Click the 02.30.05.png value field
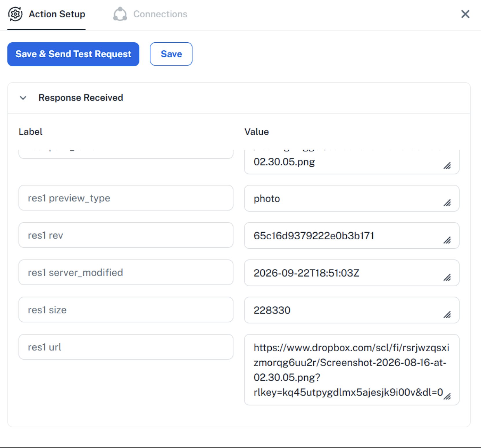The image size is (481, 448). click(x=352, y=162)
